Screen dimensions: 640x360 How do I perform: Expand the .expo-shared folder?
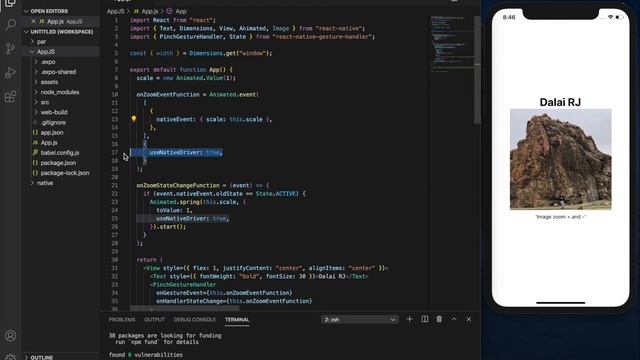[x=60, y=72]
